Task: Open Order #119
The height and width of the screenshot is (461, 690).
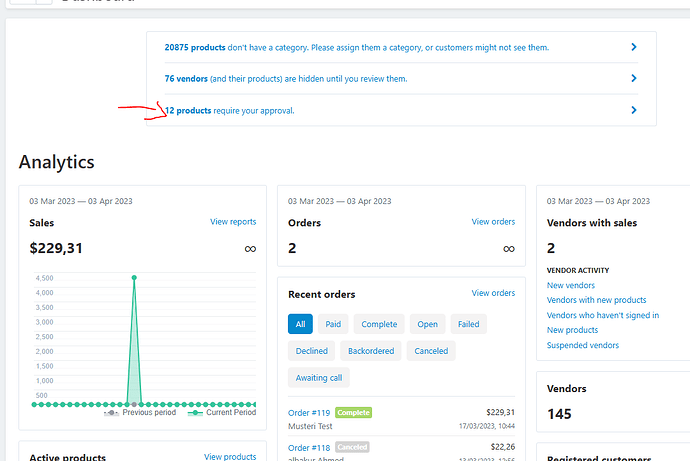Action: point(309,413)
